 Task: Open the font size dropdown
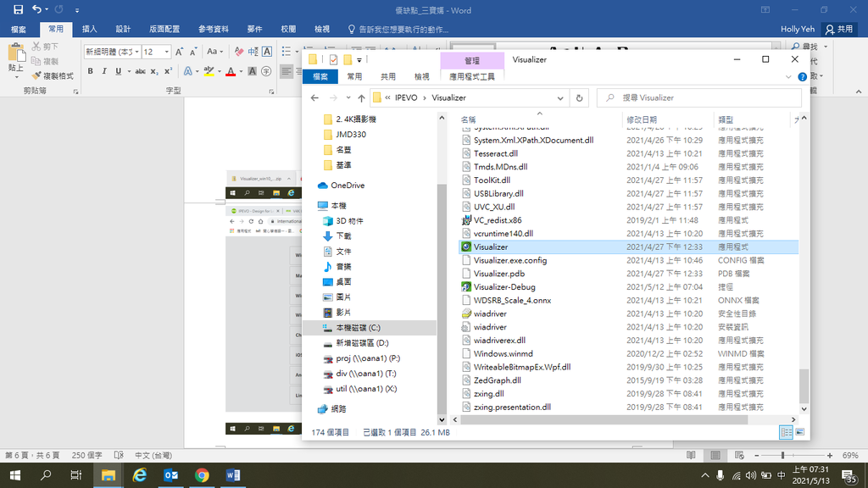coord(167,52)
